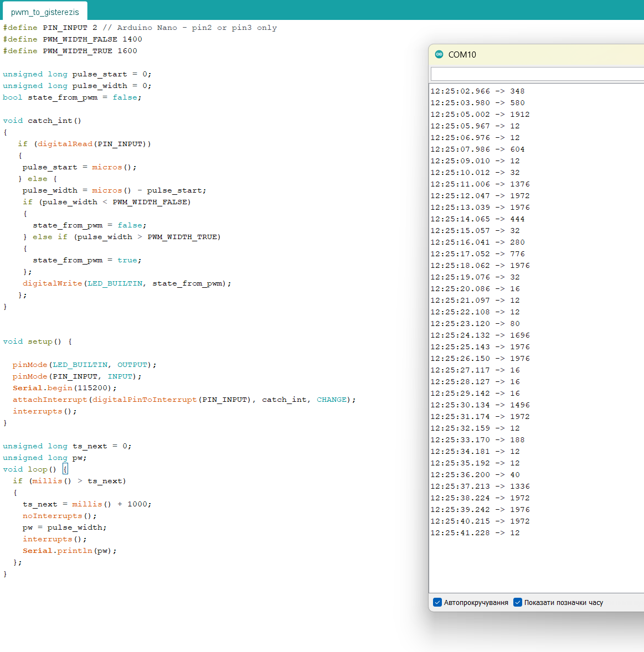Viewport: 644px width, 652px height.
Task: Click last serial line 12:25:41.228 -> 12
Action: tap(475, 533)
